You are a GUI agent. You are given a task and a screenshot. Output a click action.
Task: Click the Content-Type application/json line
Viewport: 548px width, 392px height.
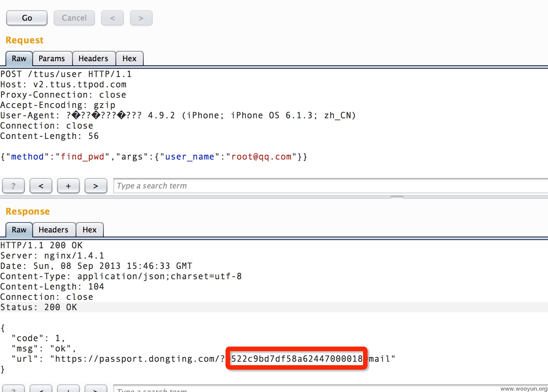(121, 276)
